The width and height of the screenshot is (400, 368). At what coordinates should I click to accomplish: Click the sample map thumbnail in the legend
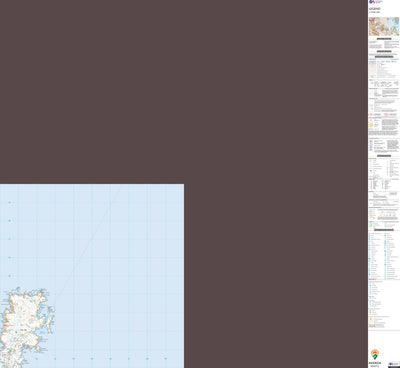(384, 26)
